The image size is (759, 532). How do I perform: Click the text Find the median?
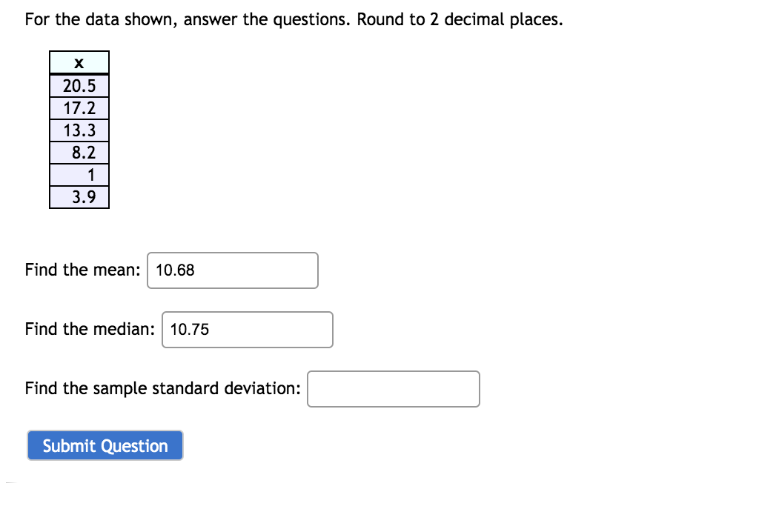point(89,329)
